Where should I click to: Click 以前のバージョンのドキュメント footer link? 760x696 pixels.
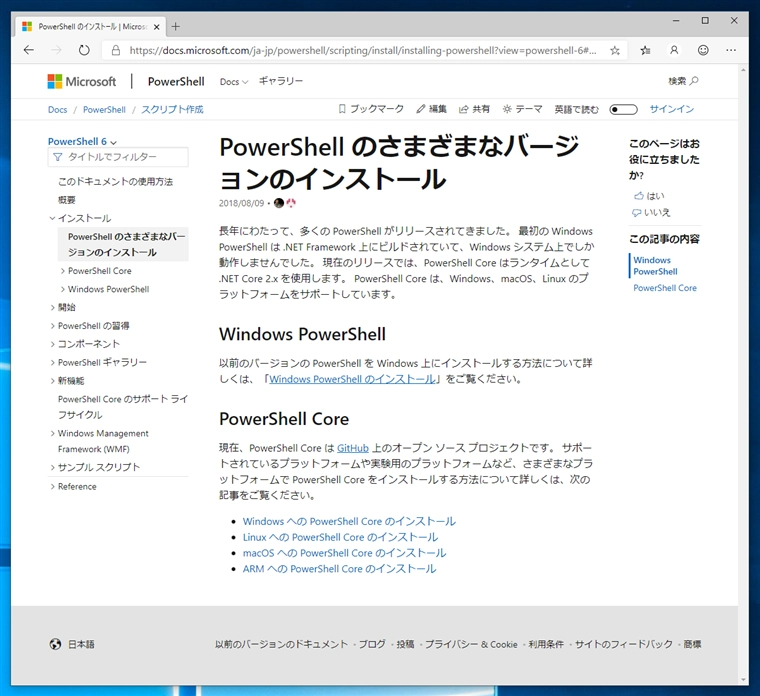click(282, 644)
